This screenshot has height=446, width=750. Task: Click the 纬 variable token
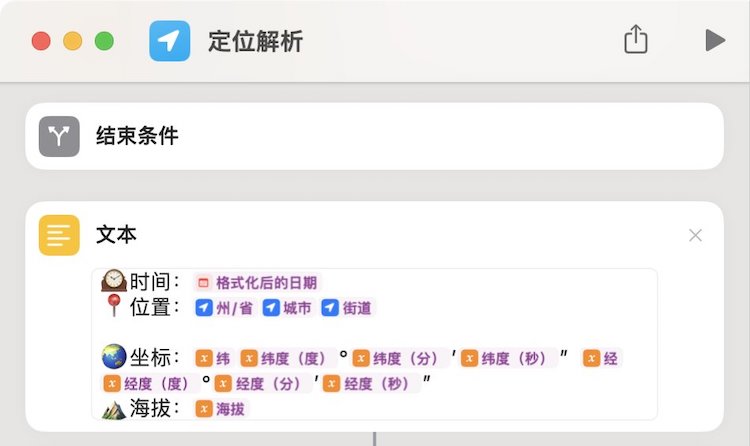[214, 358]
